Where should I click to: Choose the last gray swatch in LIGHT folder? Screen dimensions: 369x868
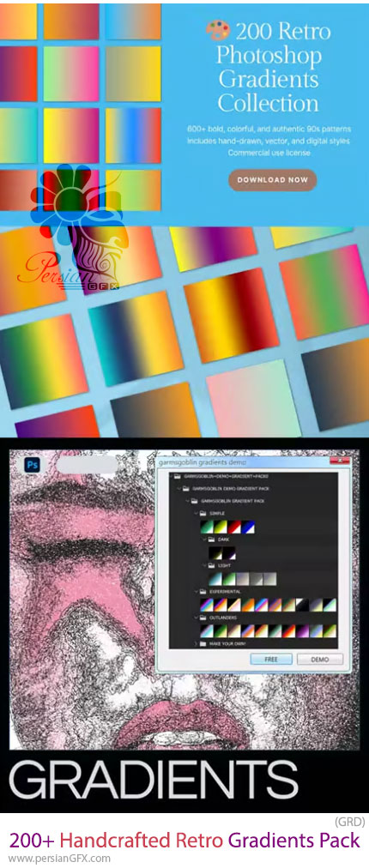pos(269,578)
